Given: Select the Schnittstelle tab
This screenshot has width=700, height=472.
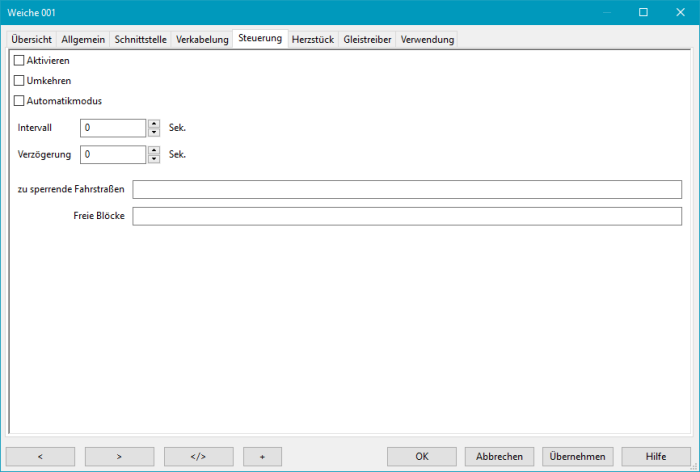Looking at the screenshot, I should pos(141,39).
